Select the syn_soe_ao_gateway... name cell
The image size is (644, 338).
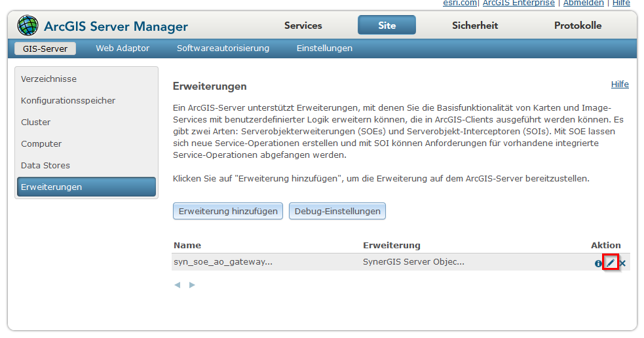tap(223, 262)
